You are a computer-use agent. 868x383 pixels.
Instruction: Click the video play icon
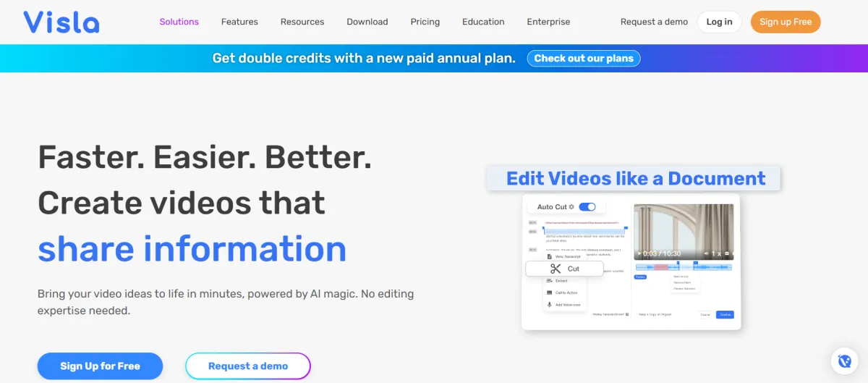tap(639, 254)
